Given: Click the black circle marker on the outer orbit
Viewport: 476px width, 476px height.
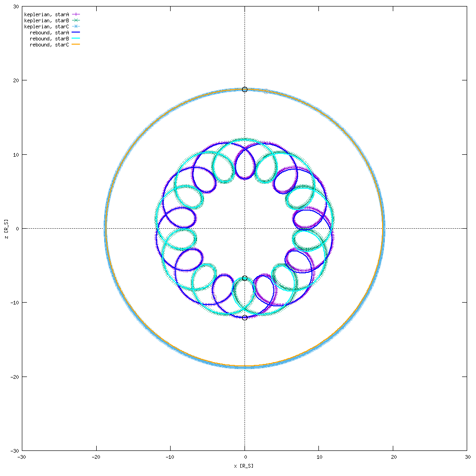Looking at the screenshot, I should (x=245, y=90).
